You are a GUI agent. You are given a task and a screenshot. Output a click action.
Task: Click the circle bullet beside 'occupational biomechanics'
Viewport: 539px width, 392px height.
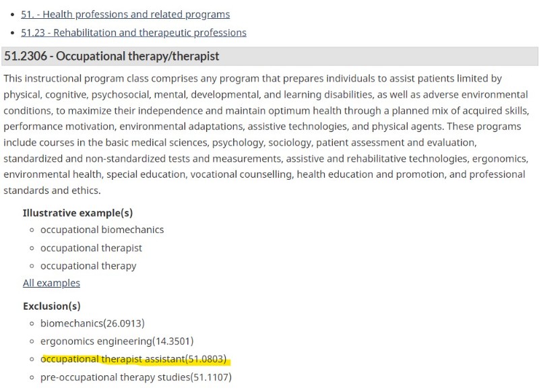32,230
